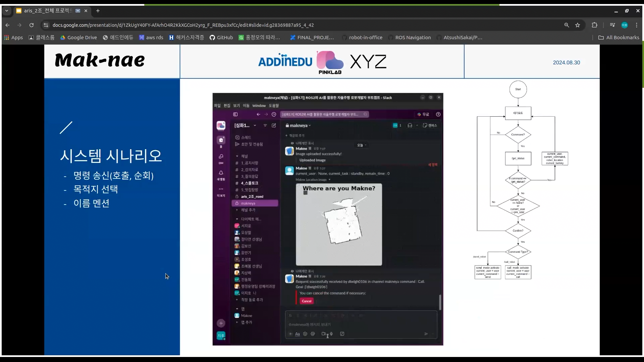Open the Chrome extensions puzzle icon
Image resolution: width=644 pixels, height=362 pixels.
[594, 25]
